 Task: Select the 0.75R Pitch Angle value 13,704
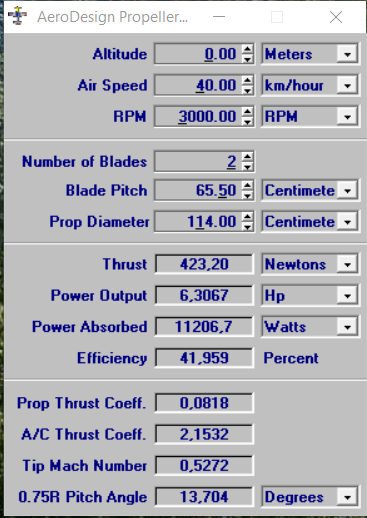coord(204,497)
